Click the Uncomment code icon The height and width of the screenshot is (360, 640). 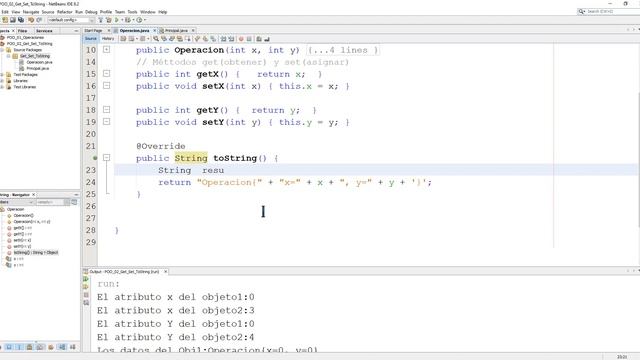pyautogui.click(x=267, y=39)
